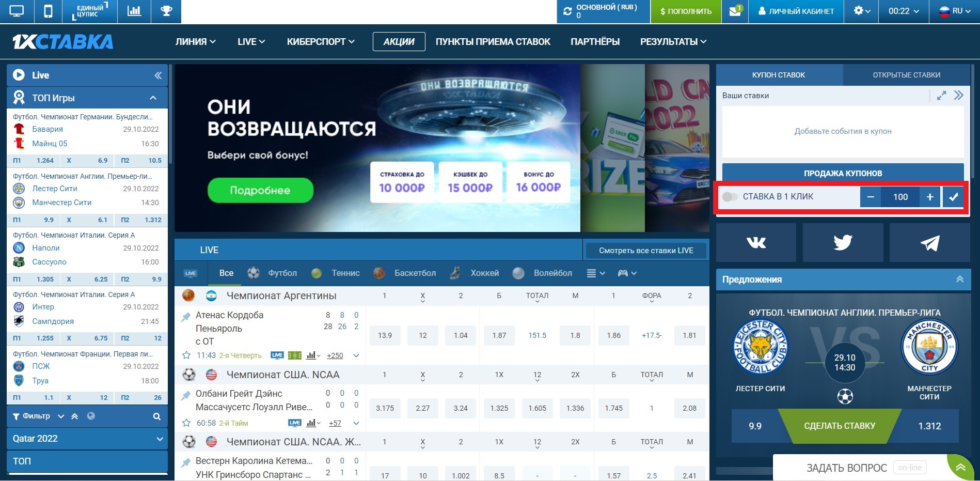This screenshot has height=481, width=980.
Task: Expand the Киберспорт menu
Action: tap(321, 42)
